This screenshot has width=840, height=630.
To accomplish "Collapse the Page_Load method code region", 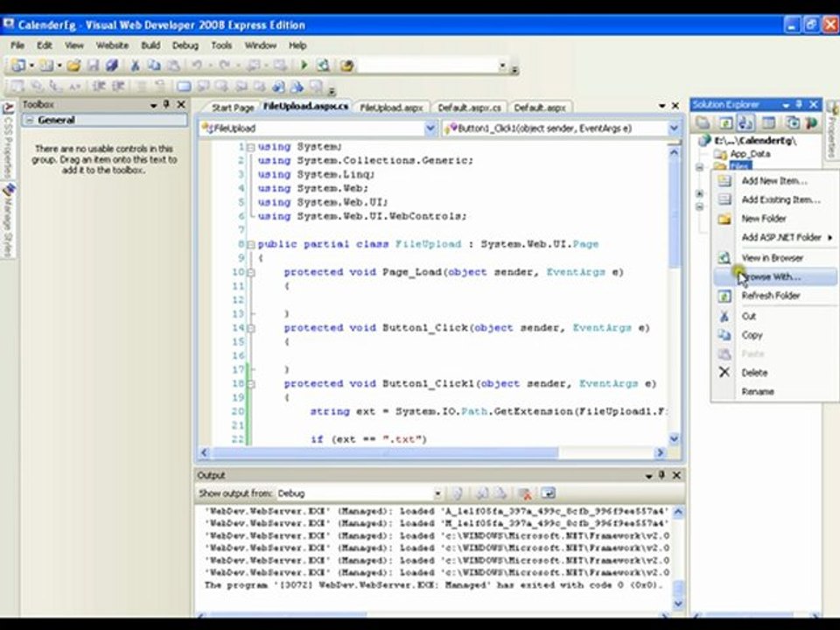I will pos(251,272).
